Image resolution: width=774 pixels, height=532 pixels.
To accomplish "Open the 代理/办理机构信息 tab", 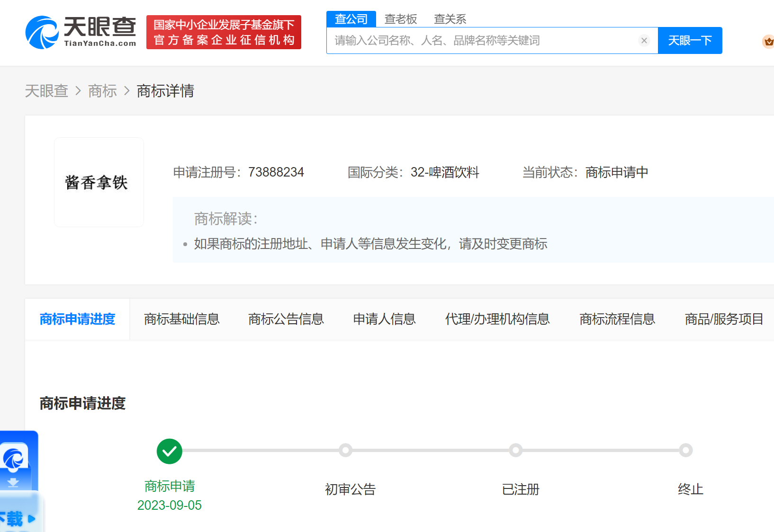I will click(x=497, y=319).
